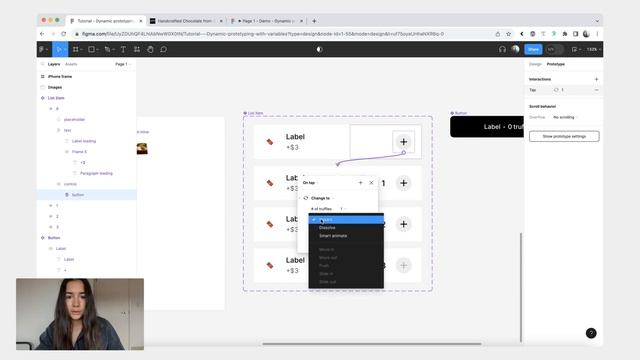Select the Label leading layer

pyautogui.click(x=84, y=141)
